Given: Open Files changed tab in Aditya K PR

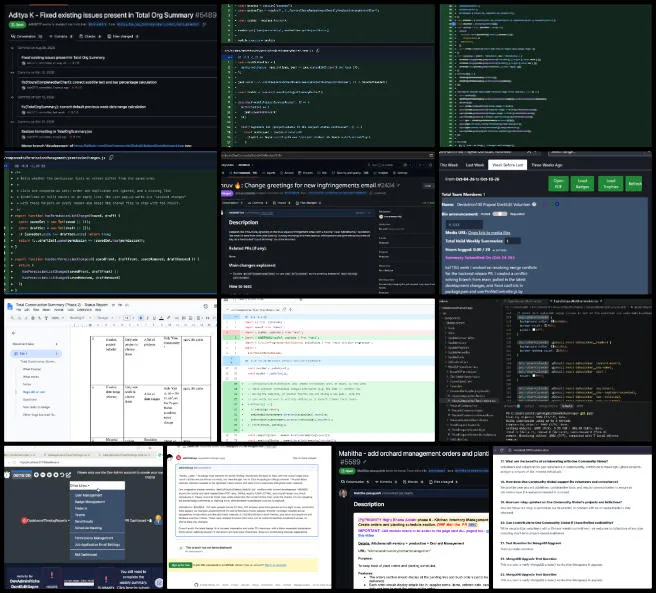Looking at the screenshot, I should (x=123, y=36).
